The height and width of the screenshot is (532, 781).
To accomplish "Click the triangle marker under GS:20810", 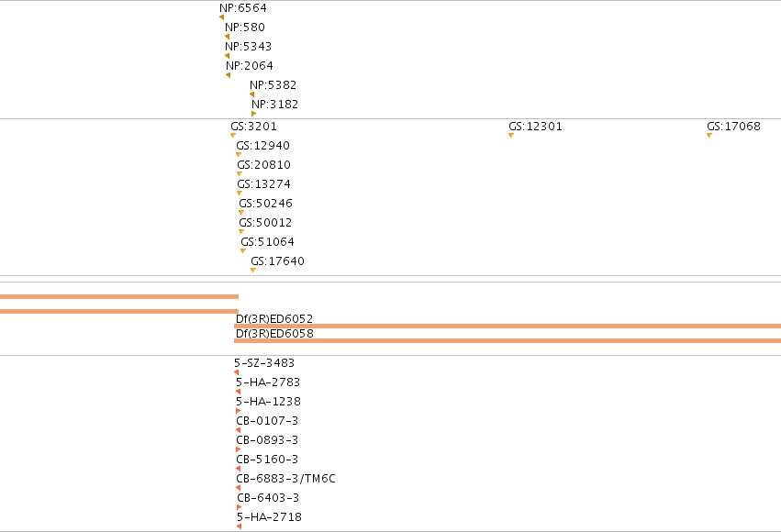I will tap(240, 173).
